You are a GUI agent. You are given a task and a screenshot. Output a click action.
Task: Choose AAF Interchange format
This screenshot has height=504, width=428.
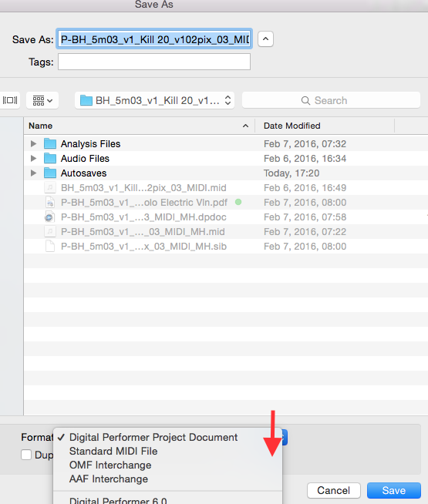pos(109,479)
